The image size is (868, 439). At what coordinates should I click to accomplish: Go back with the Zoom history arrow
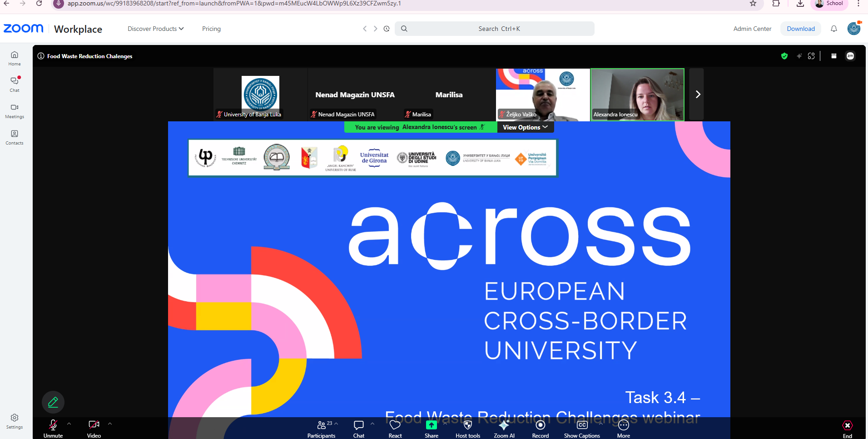(x=364, y=29)
